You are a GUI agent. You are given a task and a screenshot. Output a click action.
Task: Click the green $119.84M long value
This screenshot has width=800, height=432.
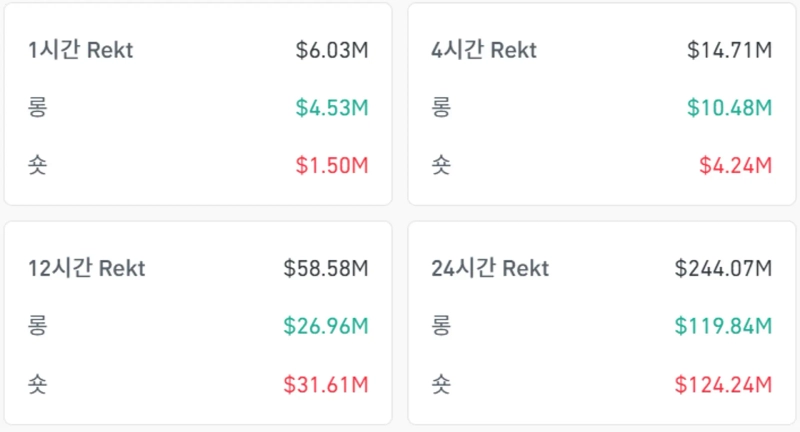pyautogui.click(x=723, y=325)
